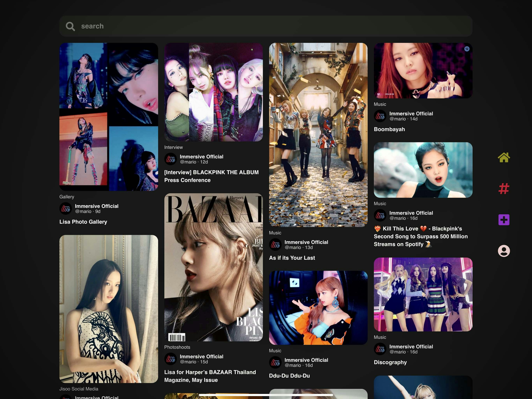The width and height of the screenshot is (532, 399).
Task: Click avatar on As if its Your Last post
Action: [275, 245]
